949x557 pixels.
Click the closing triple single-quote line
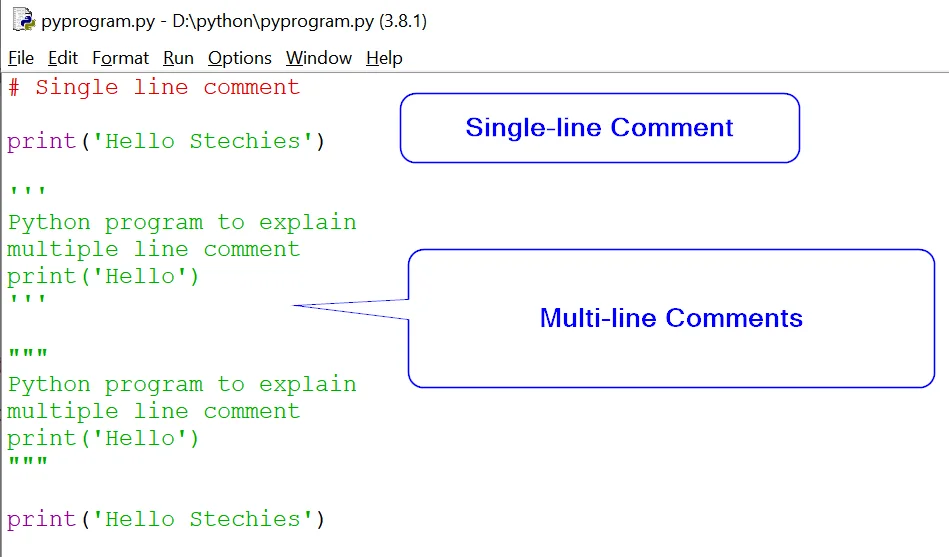[27, 302]
